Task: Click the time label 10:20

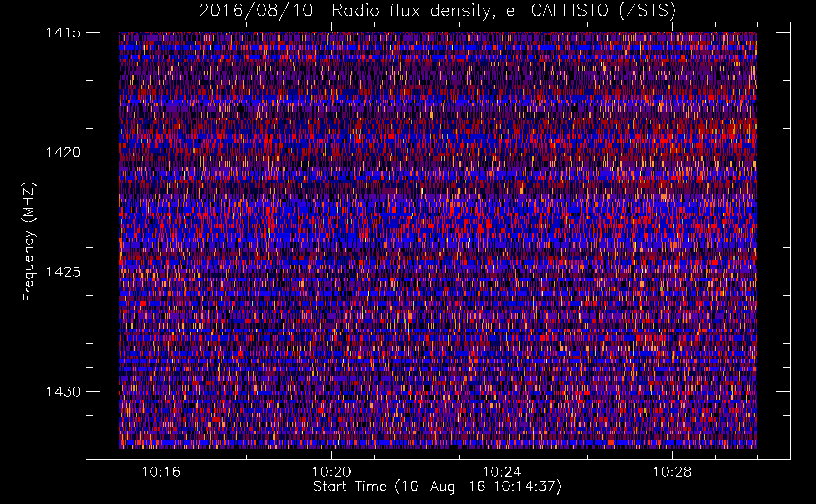Action: tap(331, 472)
